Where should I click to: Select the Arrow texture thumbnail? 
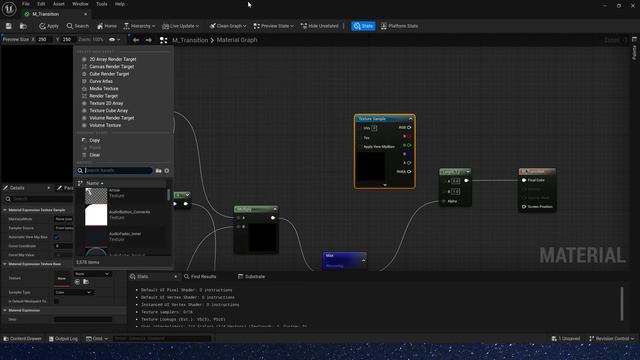(96, 196)
